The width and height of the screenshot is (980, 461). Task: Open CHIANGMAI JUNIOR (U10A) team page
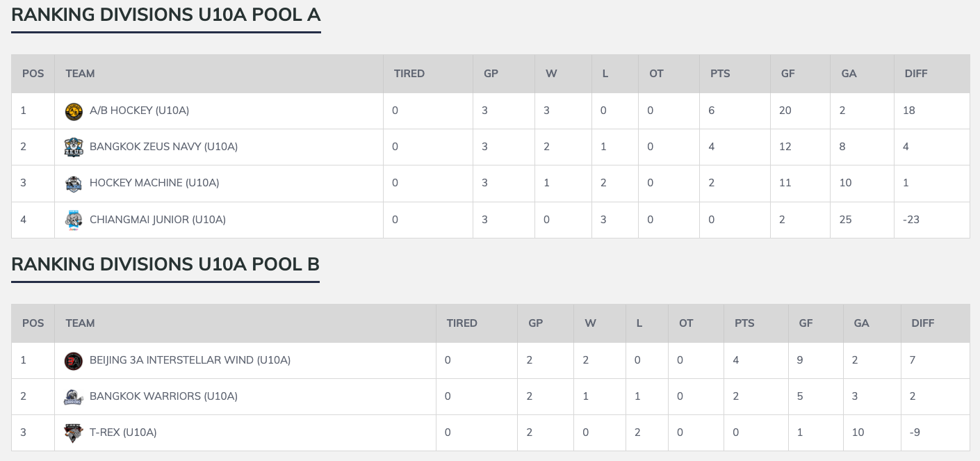(158, 220)
